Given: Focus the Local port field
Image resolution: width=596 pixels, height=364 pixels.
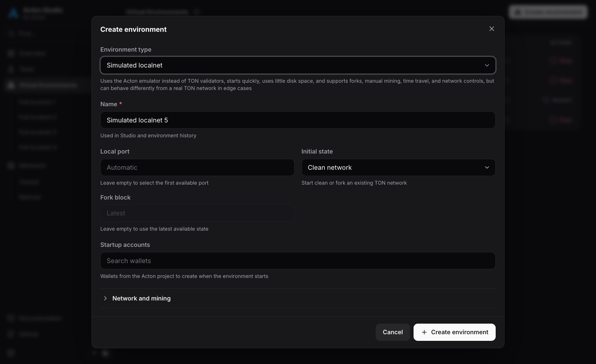Looking at the screenshot, I should point(197,167).
